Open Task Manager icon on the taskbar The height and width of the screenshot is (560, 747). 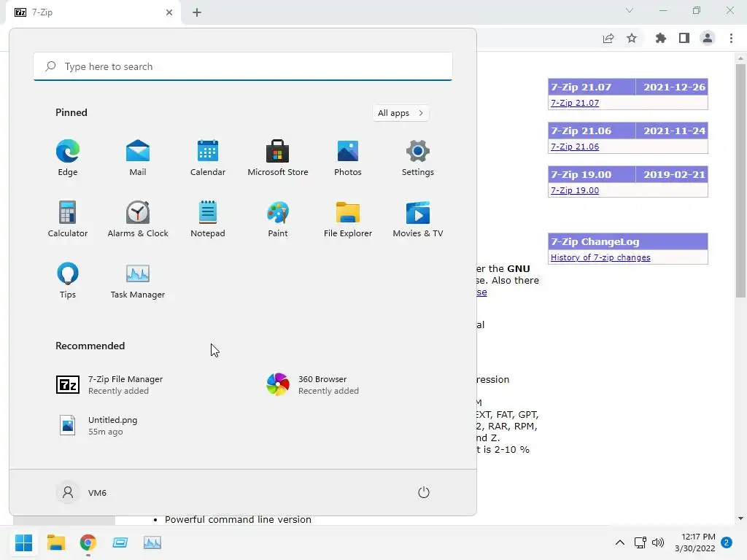152,542
